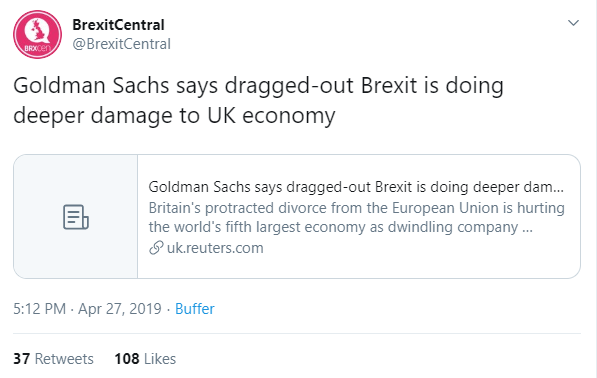Open the uk.reuters.com domain link
Image resolution: width=597 pixels, height=378 pixels.
point(215,248)
